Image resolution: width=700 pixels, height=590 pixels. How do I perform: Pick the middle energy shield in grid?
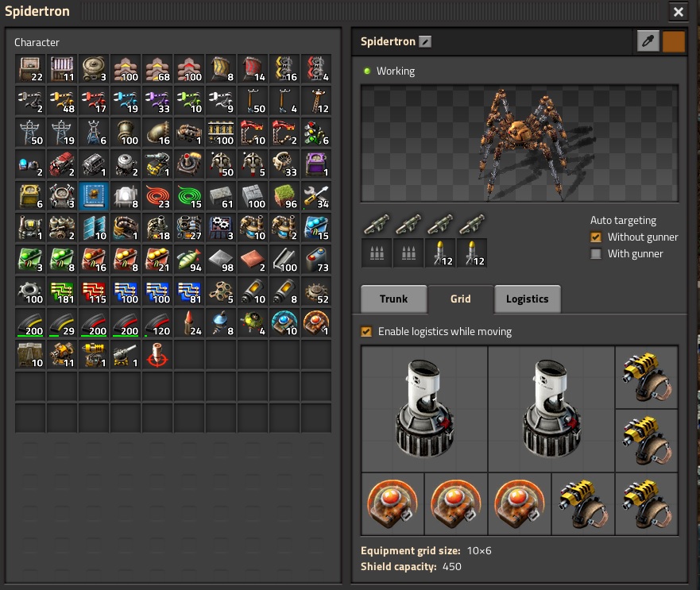[x=456, y=504]
